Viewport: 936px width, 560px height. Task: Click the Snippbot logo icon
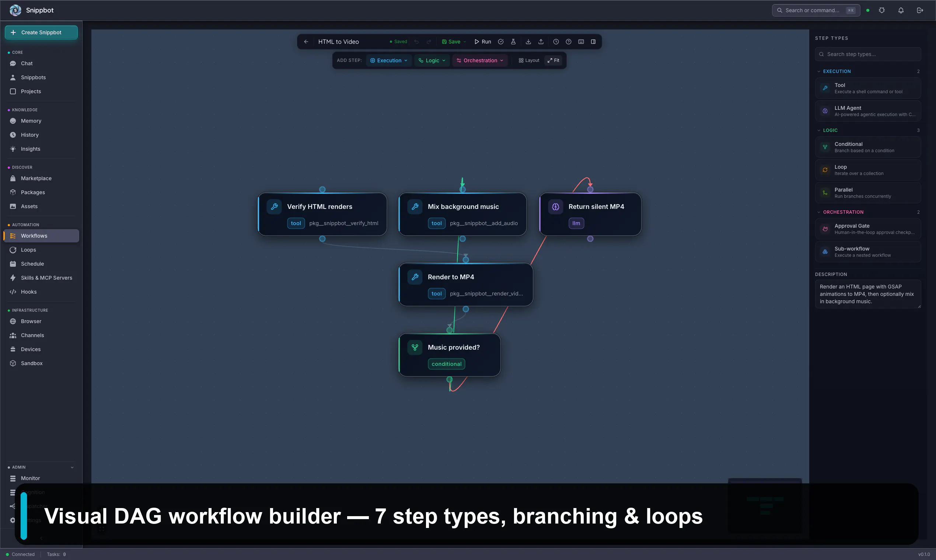coord(15,10)
